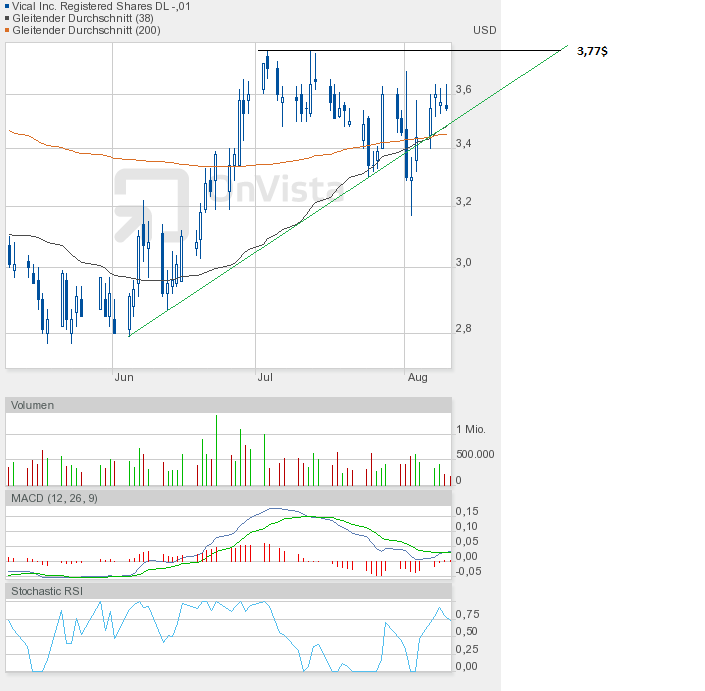Click the 3,77$ resistance annotation
705x691 pixels.
592,51
